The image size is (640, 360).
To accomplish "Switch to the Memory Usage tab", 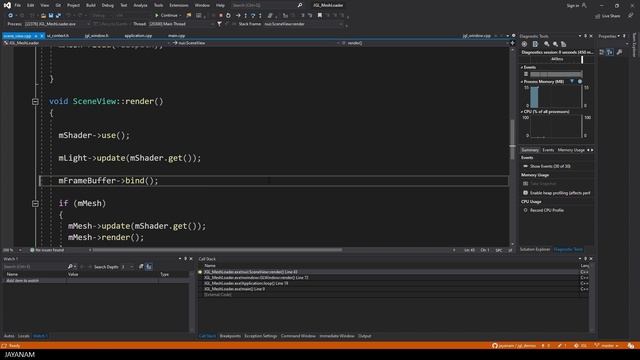I will coord(571,150).
